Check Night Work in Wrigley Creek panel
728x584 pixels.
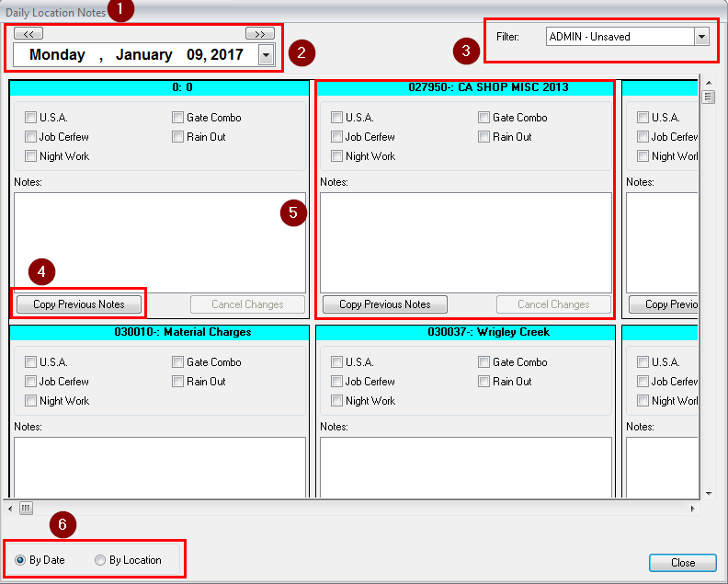(x=337, y=401)
